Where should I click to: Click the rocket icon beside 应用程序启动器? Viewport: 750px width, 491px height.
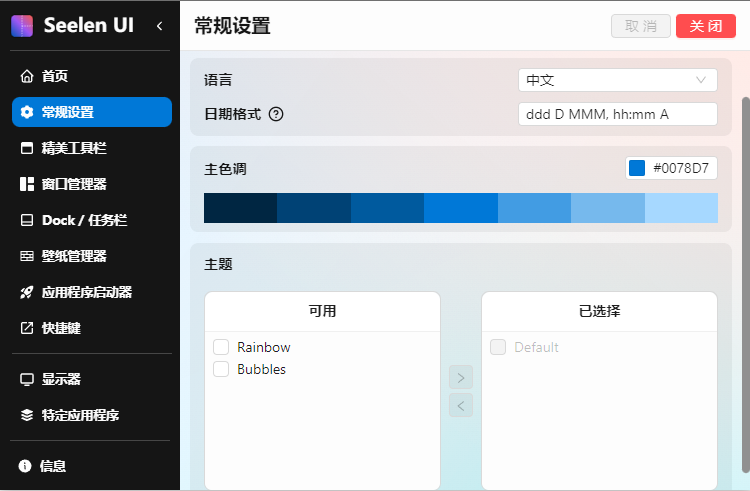[x=27, y=292]
